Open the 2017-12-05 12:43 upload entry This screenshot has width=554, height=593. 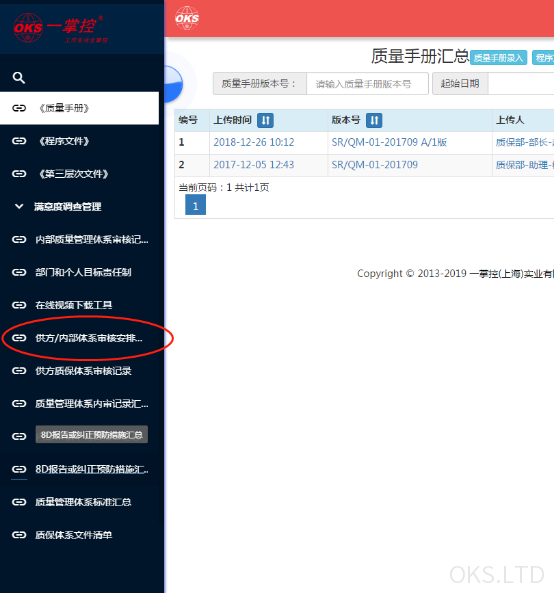254,165
